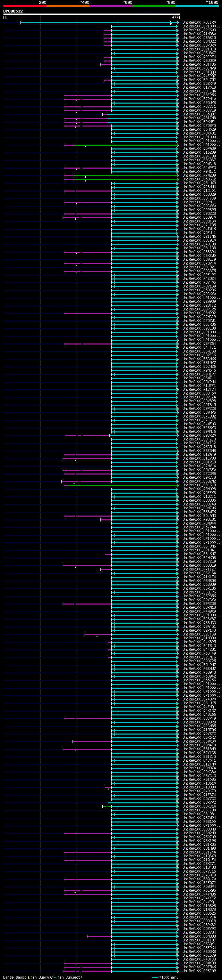The image size is (222, 980).
Task: Click hit label UniRef100_Q5LUX9
Action: [199, 183]
